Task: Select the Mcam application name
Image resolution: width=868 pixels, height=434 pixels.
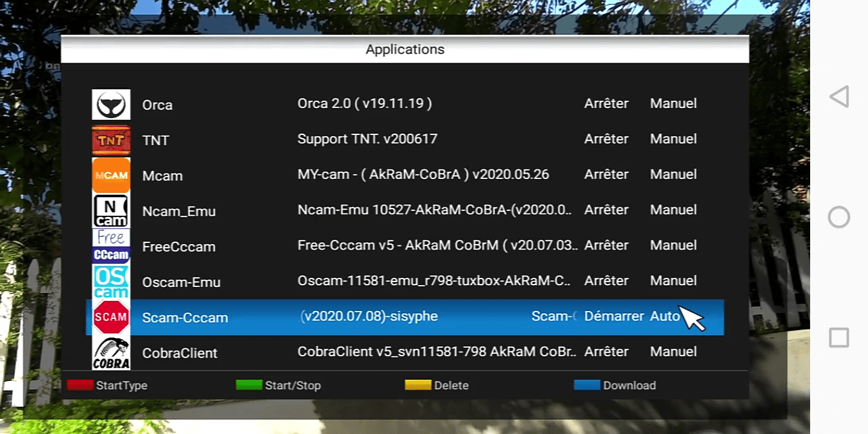Action: click(x=162, y=176)
